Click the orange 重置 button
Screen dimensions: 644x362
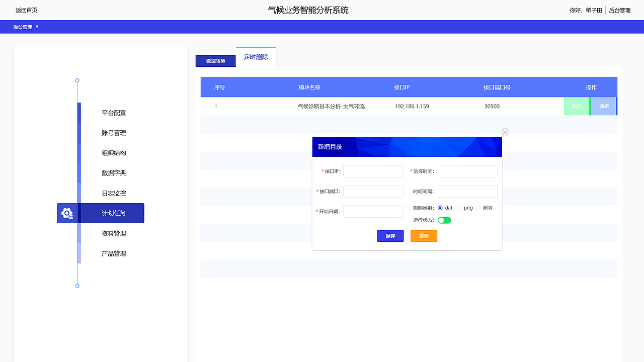coord(424,236)
